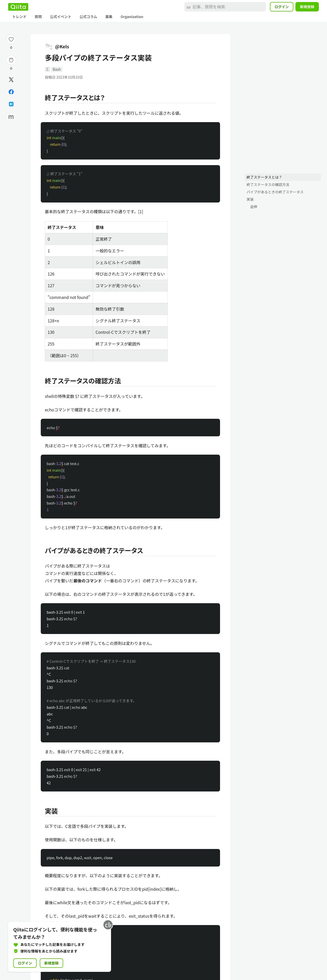Screen dimensions: 327x980
Task: Click the 128+n table cell
Action: 69,321
